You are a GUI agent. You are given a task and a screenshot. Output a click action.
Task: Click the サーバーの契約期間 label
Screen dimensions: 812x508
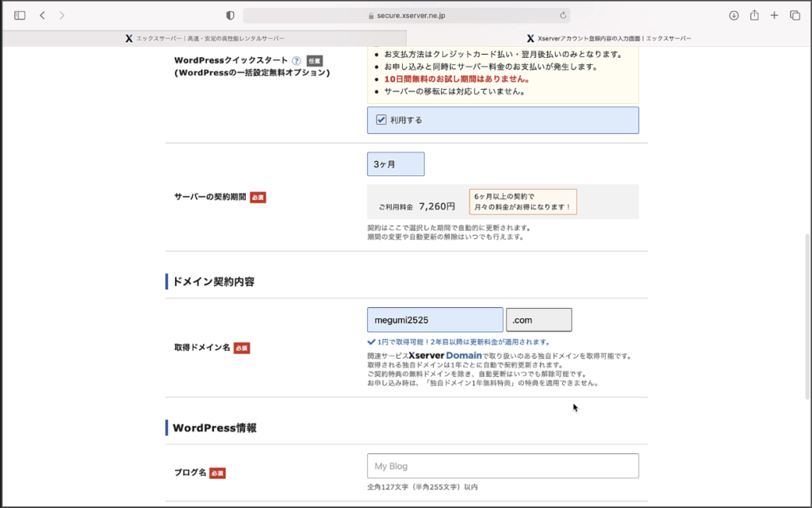pyautogui.click(x=209, y=197)
